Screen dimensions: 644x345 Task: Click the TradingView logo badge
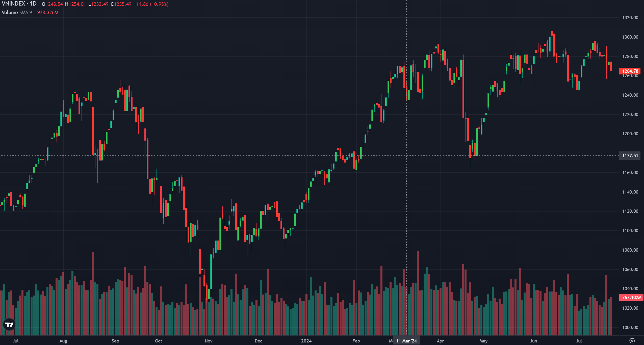click(x=9, y=324)
